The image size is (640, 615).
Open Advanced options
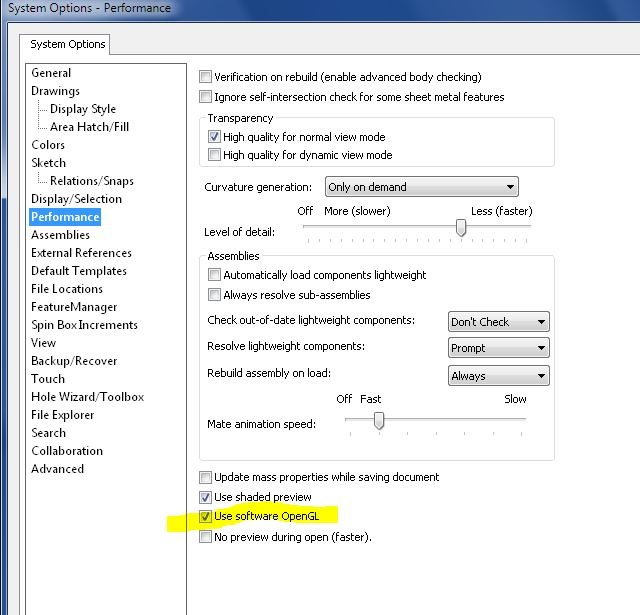tap(58, 468)
